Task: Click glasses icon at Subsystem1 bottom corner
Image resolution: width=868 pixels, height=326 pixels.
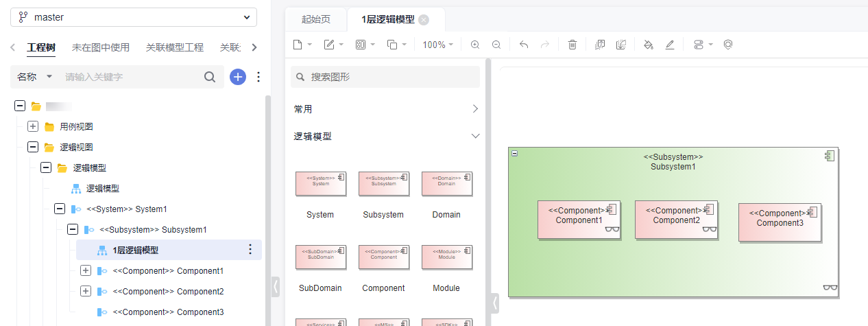Action: [x=830, y=288]
